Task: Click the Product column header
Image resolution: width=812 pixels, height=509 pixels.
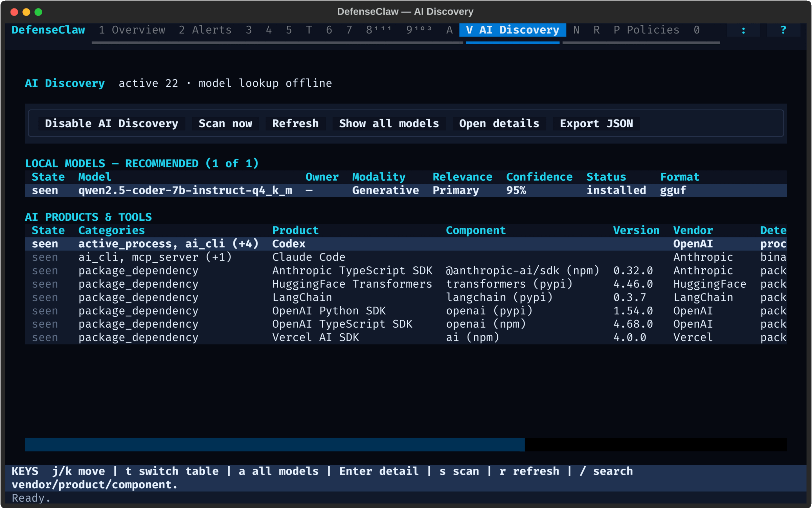Action: pos(296,230)
